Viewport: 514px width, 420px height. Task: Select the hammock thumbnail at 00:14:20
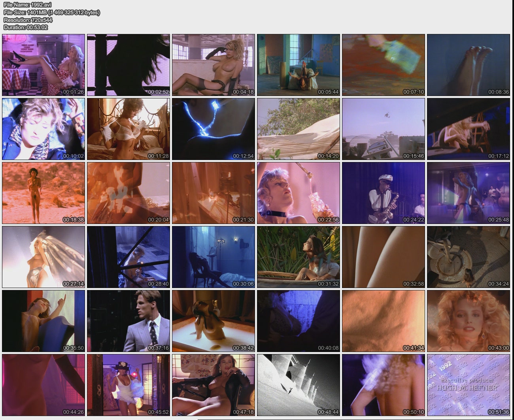298,129
